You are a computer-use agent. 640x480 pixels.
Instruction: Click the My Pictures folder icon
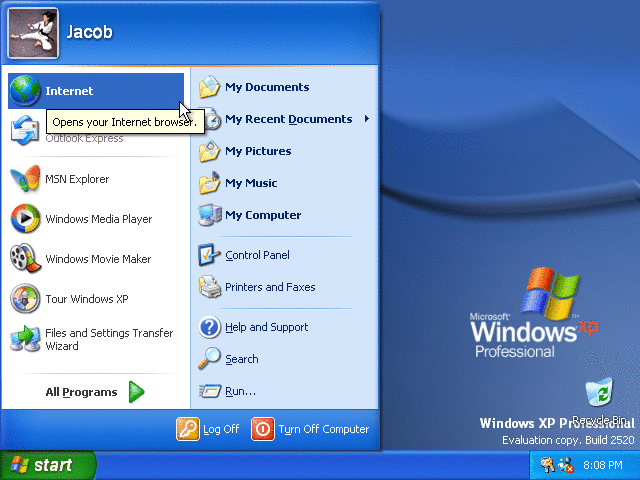coord(209,151)
